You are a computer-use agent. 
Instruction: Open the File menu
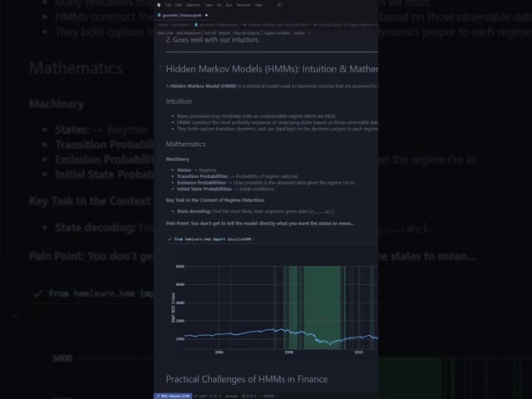pyautogui.click(x=168, y=5)
